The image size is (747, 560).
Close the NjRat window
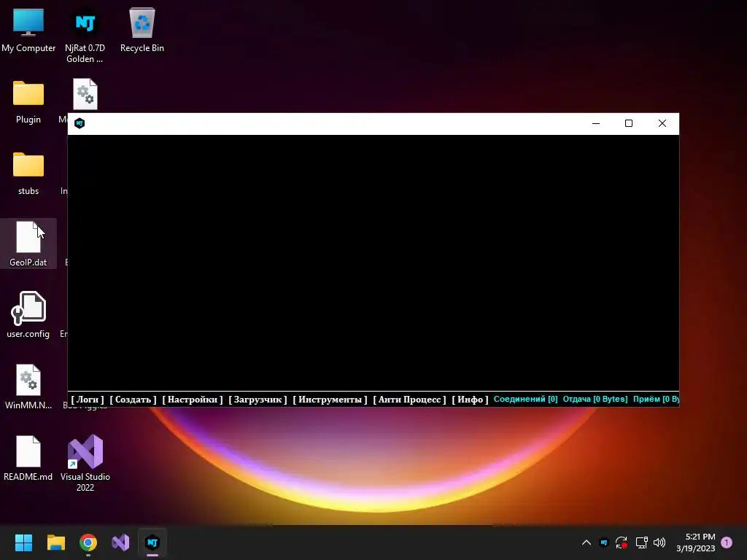(x=662, y=123)
